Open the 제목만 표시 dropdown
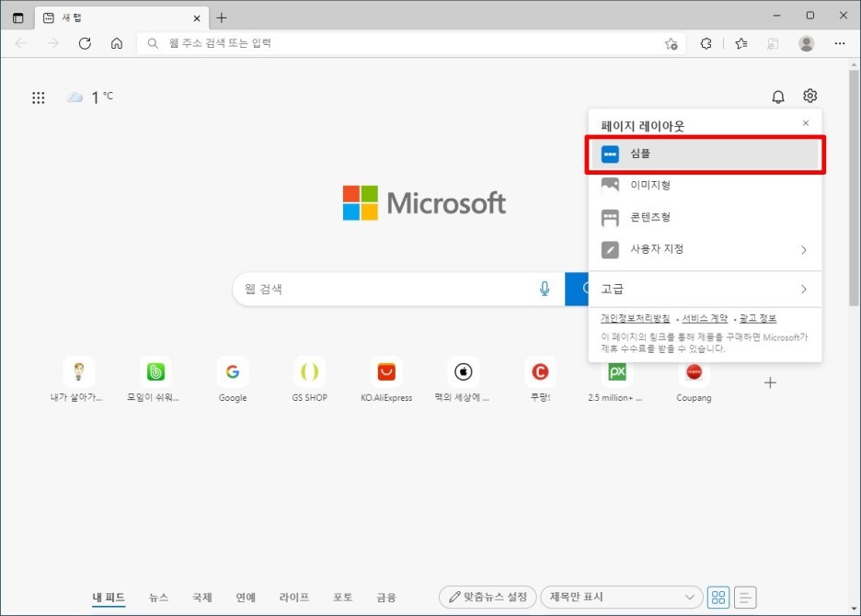Viewport: 861px width, 616px height. 622,598
